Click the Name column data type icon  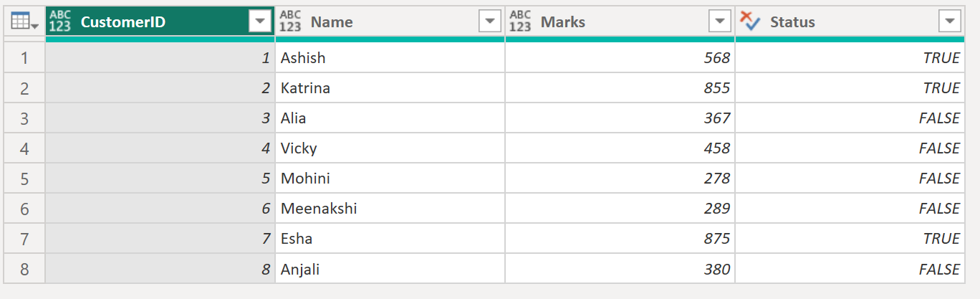click(x=290, y=22)
